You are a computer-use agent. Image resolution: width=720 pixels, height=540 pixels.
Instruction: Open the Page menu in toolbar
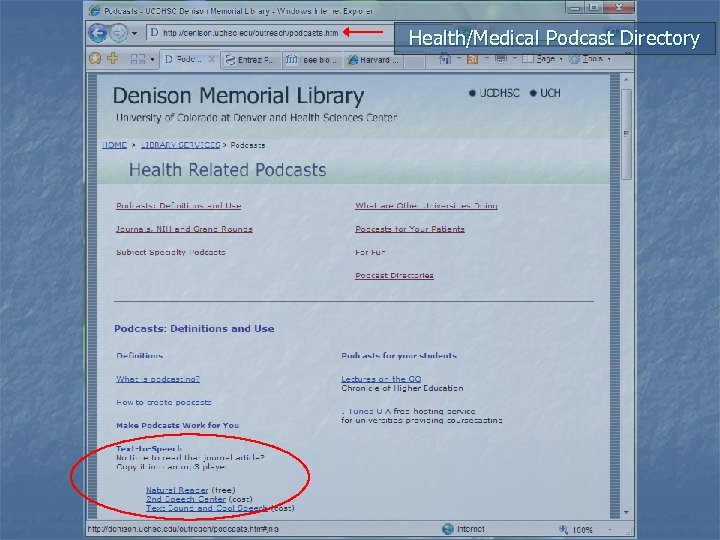click(x=541, y=59)
